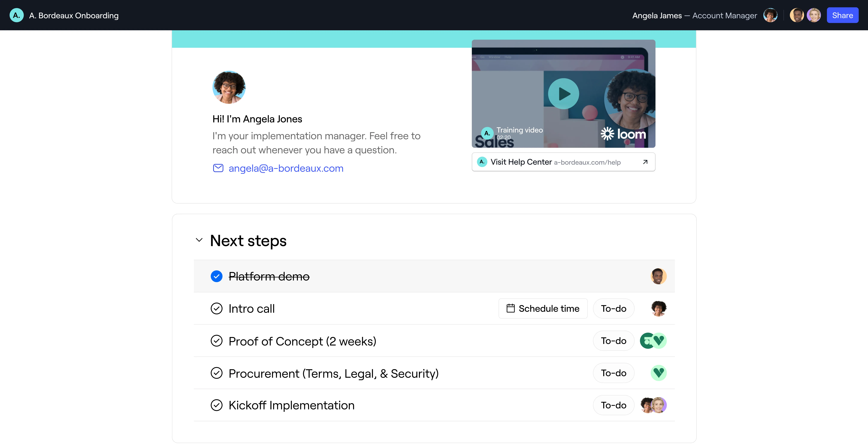Click the A. Bordeaux logo in header

[x=16, y=15]
